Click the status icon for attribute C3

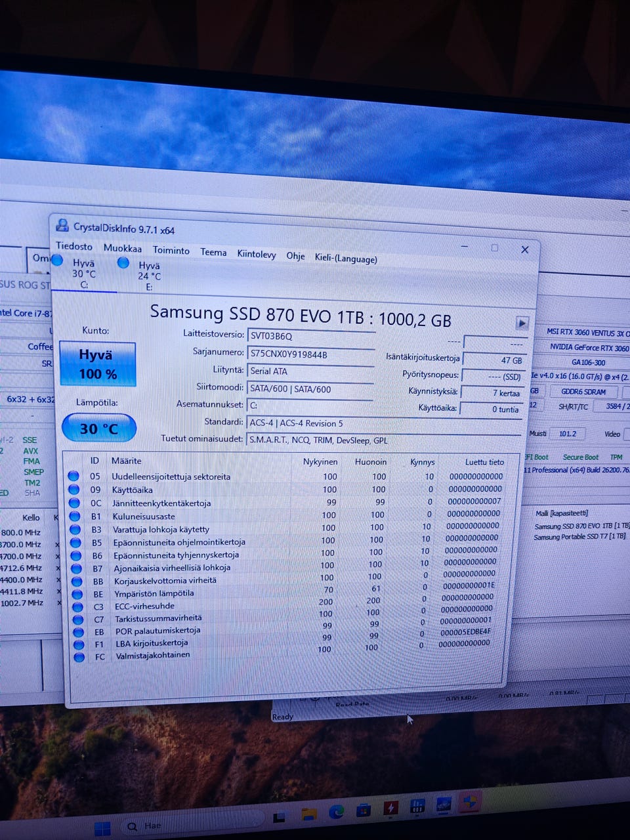coord(77,607)
